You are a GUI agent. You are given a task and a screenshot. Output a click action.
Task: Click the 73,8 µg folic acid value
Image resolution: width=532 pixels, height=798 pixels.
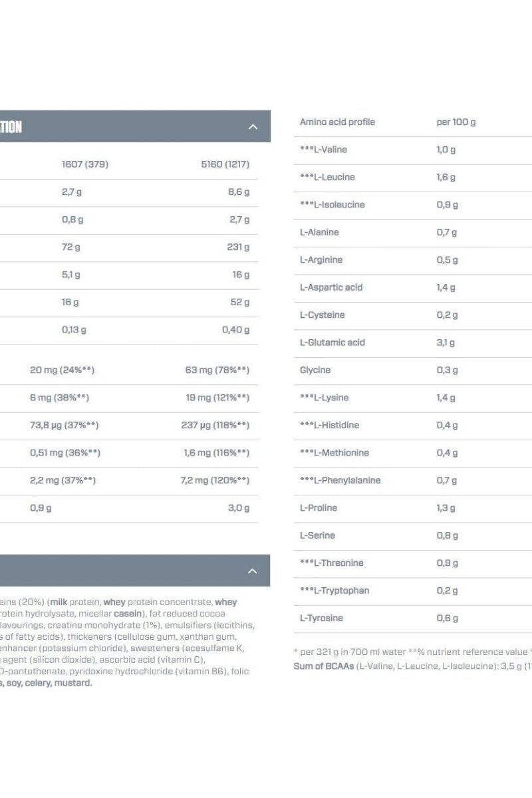(65, 425)
